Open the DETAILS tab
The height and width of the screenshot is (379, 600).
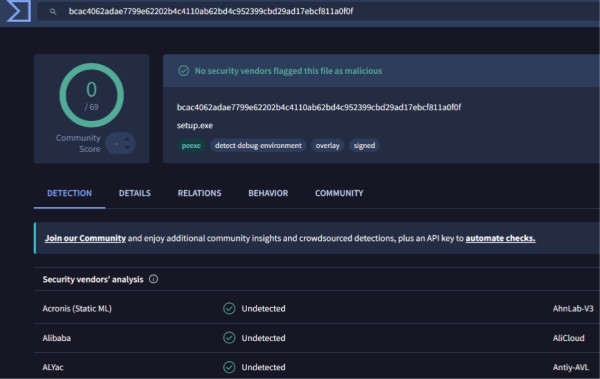click(135, 193)
